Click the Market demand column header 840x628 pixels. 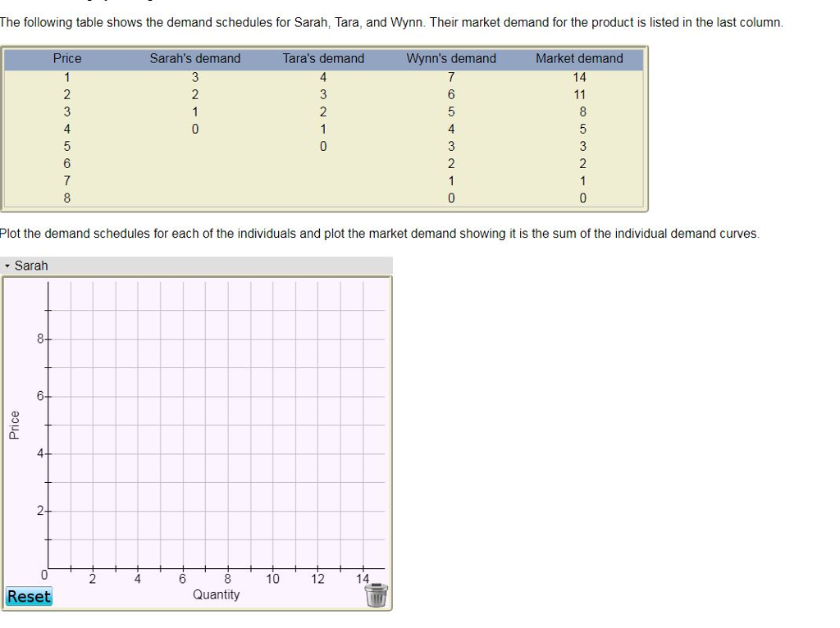[579, 58]
